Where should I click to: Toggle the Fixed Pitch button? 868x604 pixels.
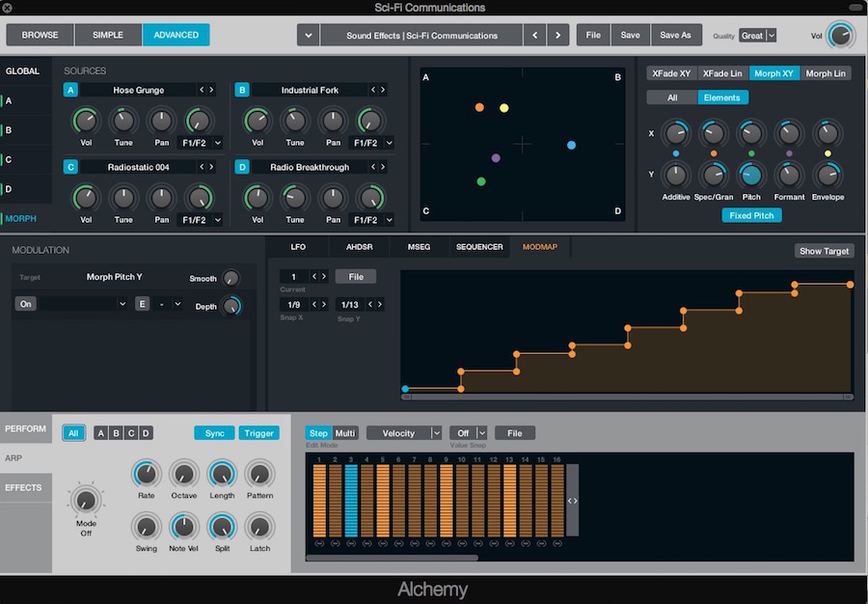click(751, 215)
